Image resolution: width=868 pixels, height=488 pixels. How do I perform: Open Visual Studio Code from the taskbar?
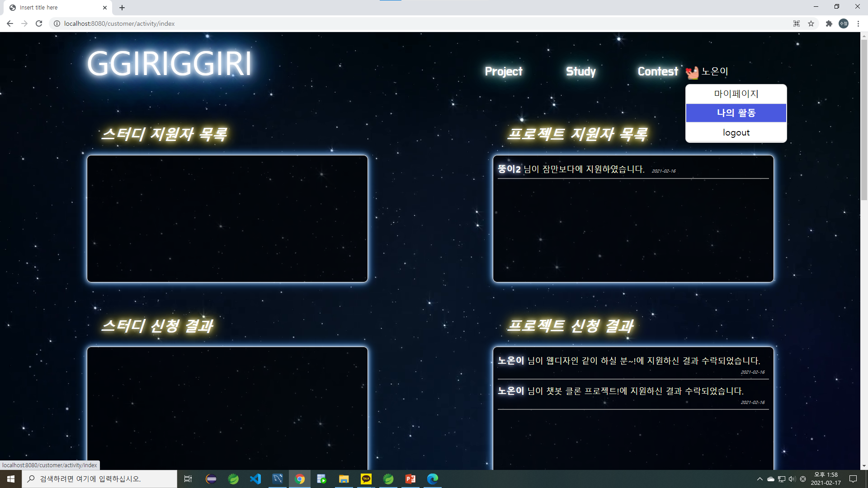pyautogui.click(x=255, y=479)
